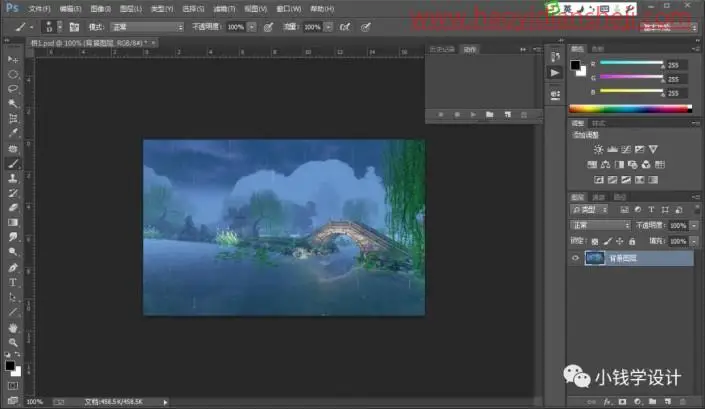
Task: Select the Eyedropper tool
Action: [13, 133]
